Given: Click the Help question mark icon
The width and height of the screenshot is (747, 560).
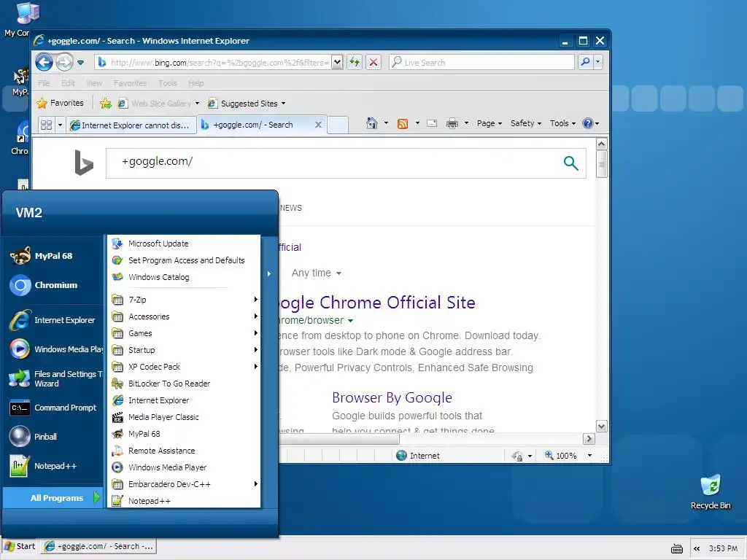Looking at the screenshot, I should (x=588, y=123).
